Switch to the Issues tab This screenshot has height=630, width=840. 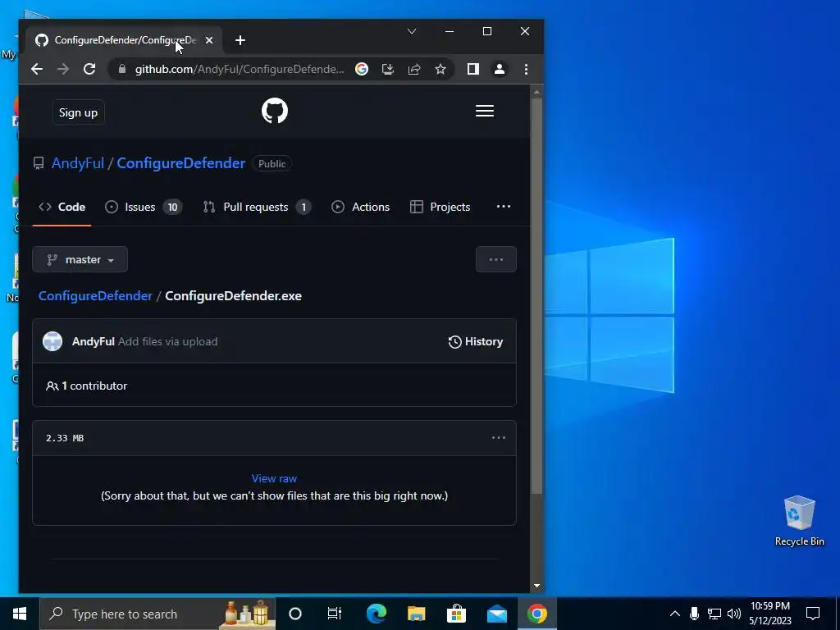[x=144, y=207]
